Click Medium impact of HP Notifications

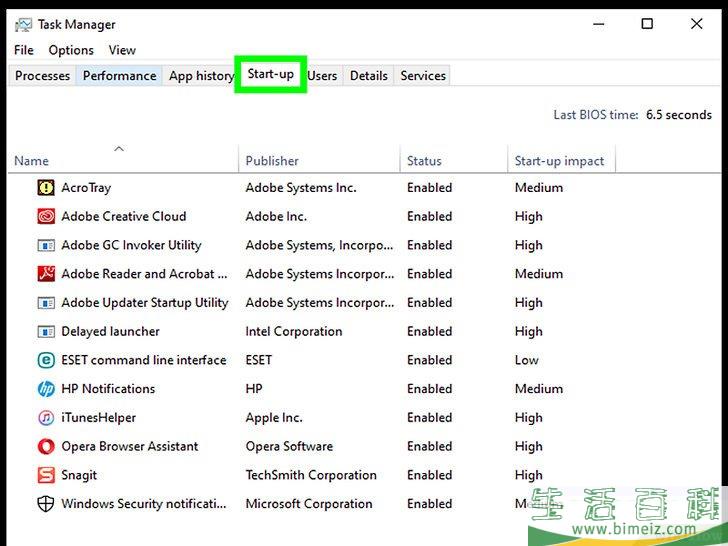tap(539, 389)
